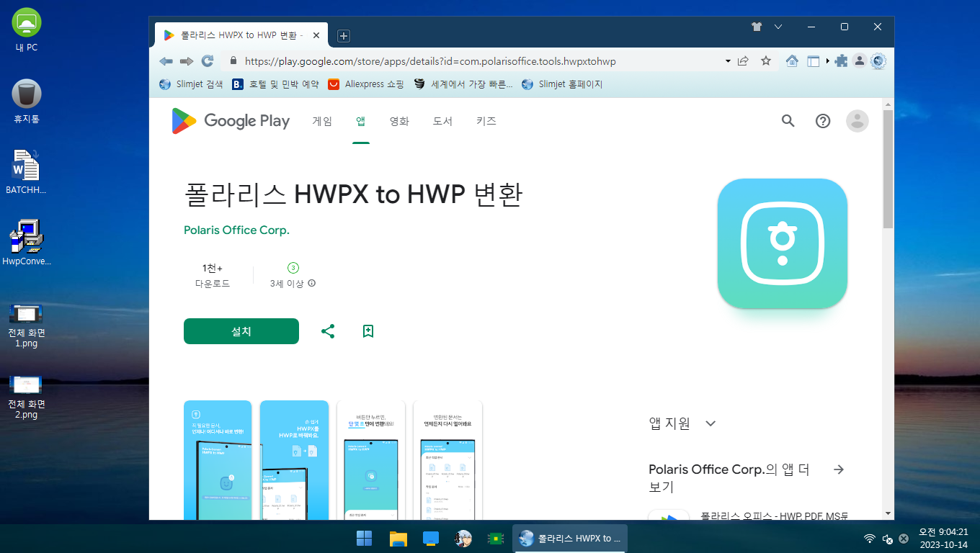Viewport: 980px width, 553px height.
Task: Open the Polaris Office Corp. developer link
Action: point(236,230)
